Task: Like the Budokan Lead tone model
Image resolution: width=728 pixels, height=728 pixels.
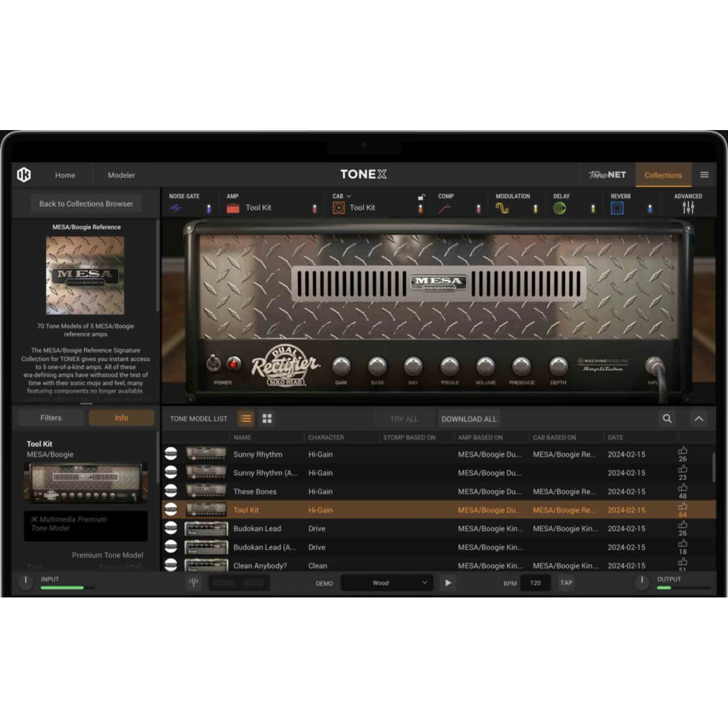Action: pyautogui.click(x=682, y=525)
